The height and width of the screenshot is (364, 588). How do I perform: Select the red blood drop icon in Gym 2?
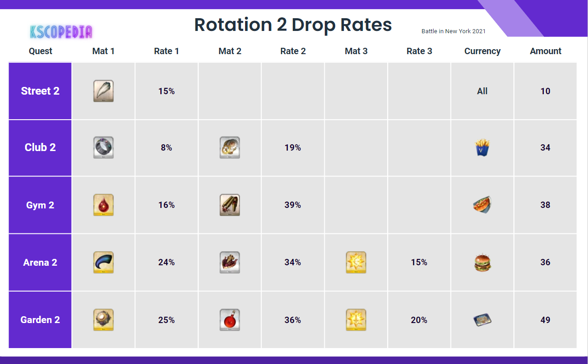coord(103,205)
